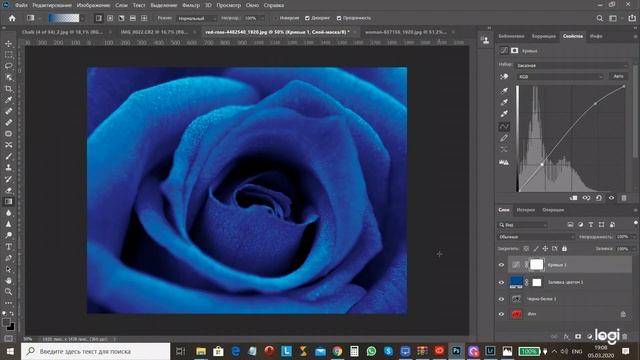The image size is (640, 360).
Task: Select the Lasso tool
Action: (x=8, y=66)
